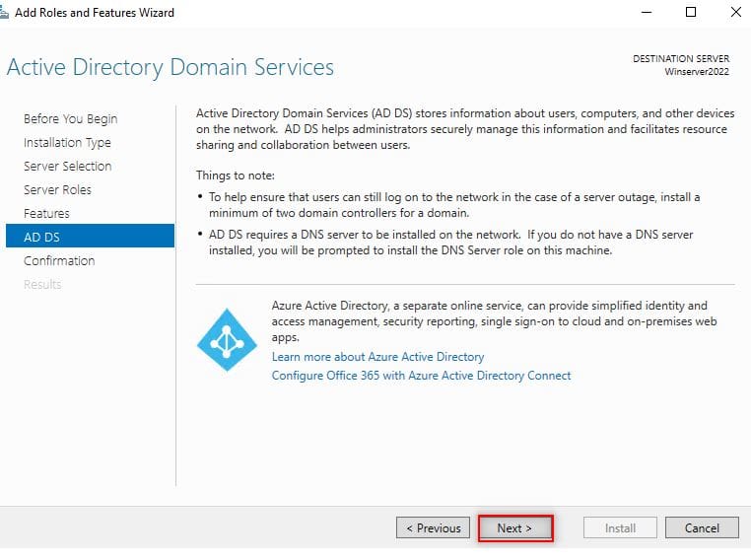Click the Active Directory Domain Services heading
751x560 pixels.
click(x=171, y=68)
